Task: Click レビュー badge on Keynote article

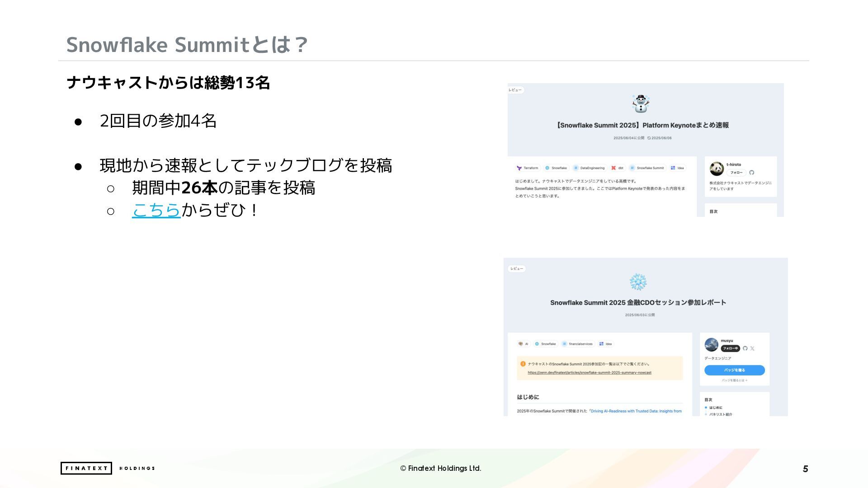Action: point(516,90)
